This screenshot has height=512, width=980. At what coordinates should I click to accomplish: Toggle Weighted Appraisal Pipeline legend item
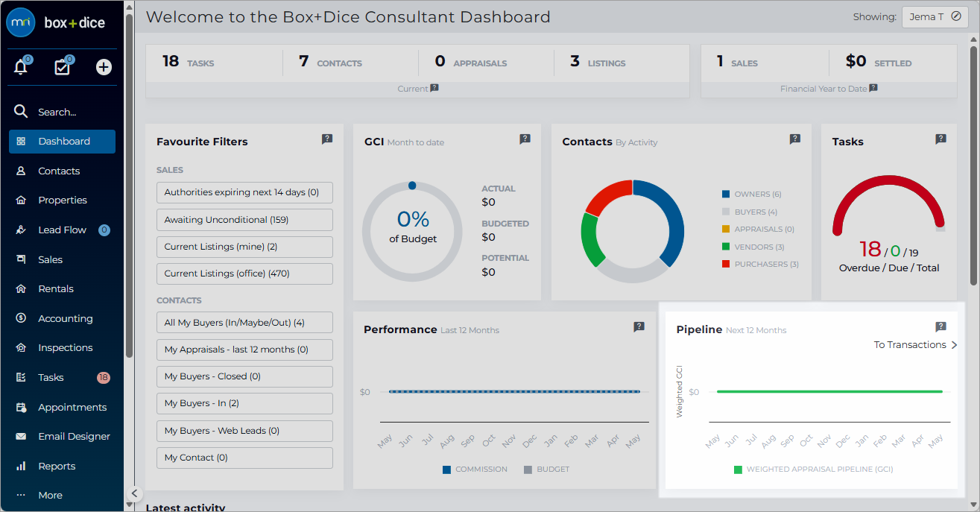(x=813, y=470)
